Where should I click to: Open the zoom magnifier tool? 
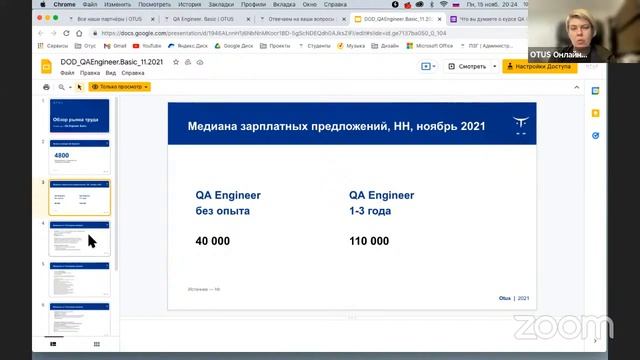61,87
